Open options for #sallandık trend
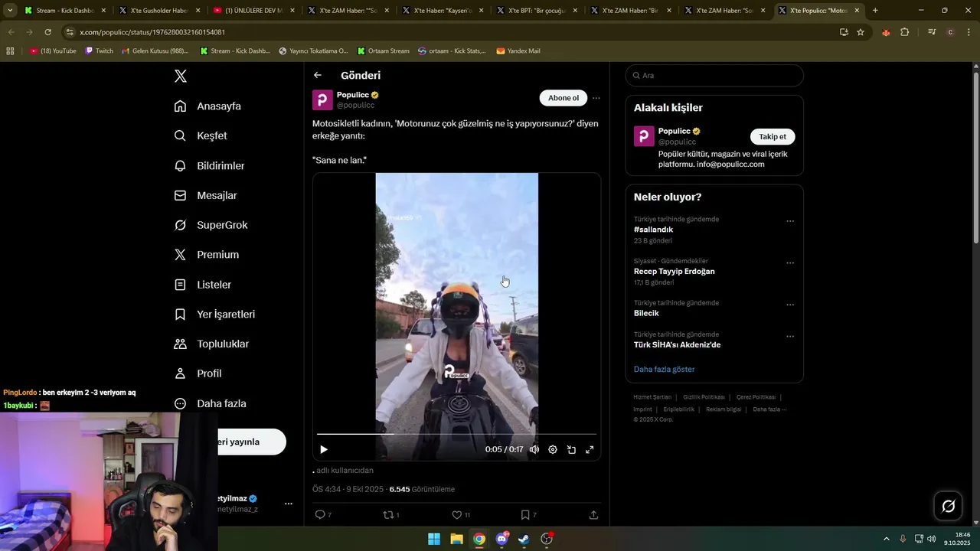This screenshot has height=551, width=980. [x=790, y=221]
